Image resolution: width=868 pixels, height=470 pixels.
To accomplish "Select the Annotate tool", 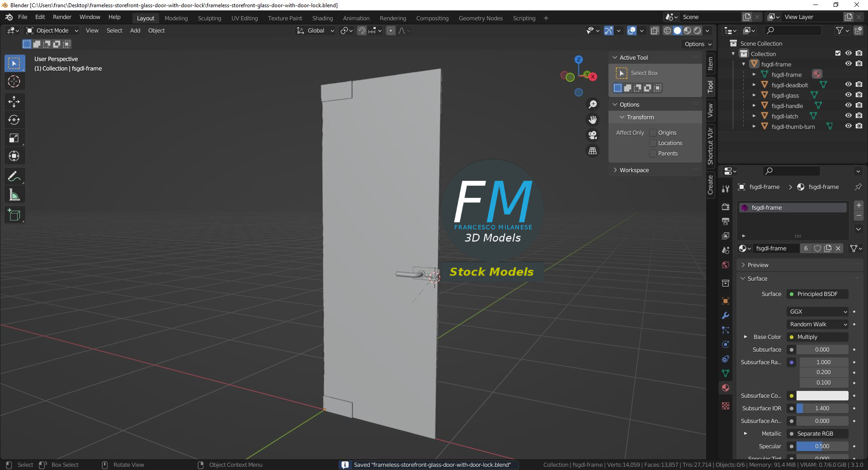I will pyautogui.click(x=14, y=176).
